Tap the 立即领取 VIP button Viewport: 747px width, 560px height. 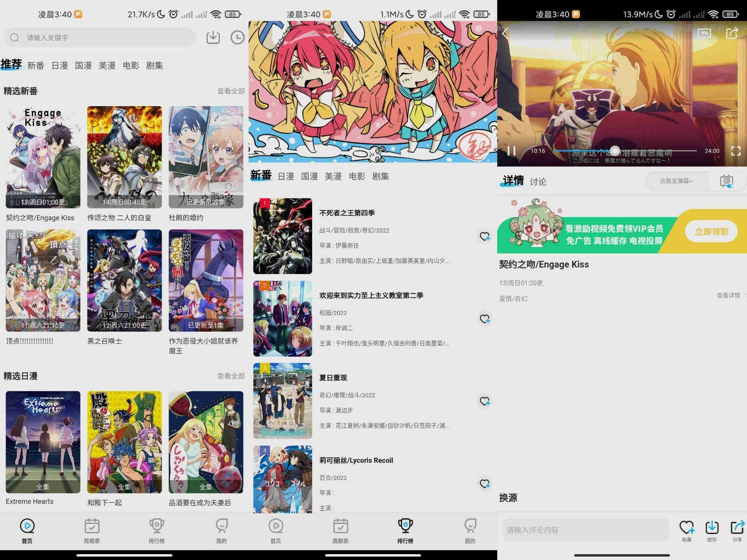[x=711, y=232]
